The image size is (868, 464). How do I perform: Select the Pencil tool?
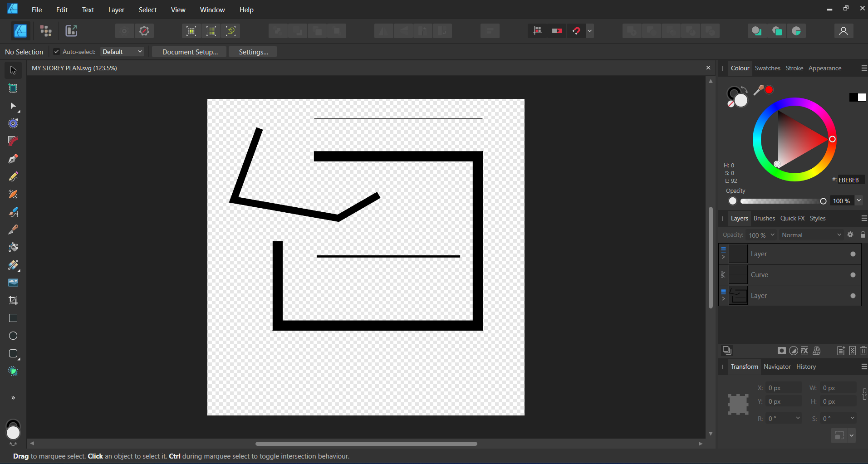point(13,176)
